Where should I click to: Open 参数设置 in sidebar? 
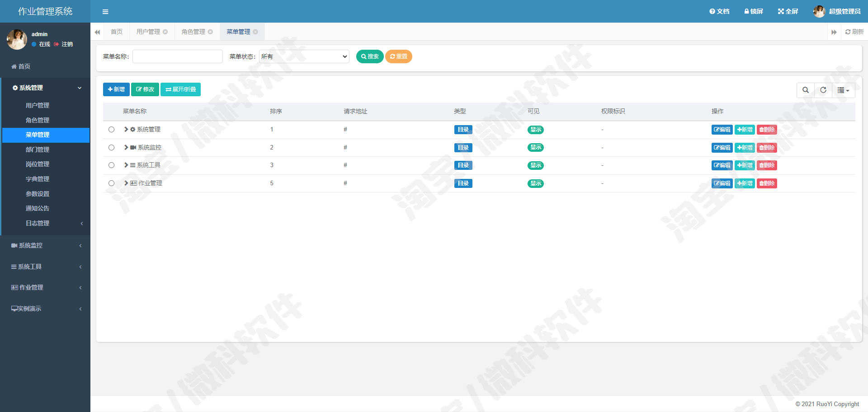point(38,194)
